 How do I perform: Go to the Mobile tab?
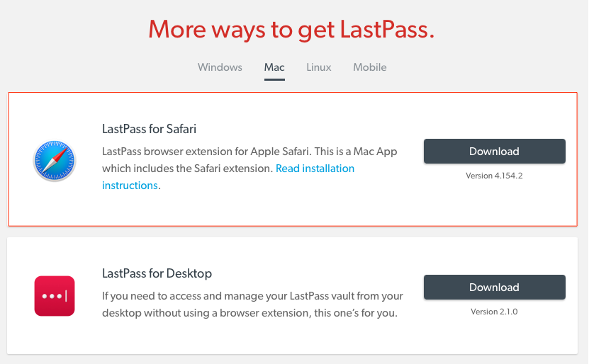(x=369, y=67)
